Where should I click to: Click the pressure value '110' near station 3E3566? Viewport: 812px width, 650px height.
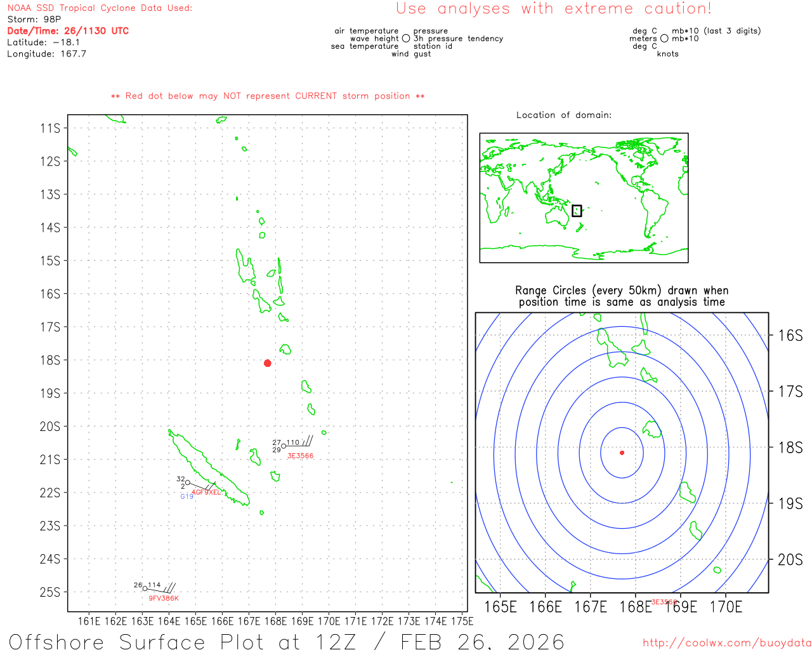click(x=292, y=442)
